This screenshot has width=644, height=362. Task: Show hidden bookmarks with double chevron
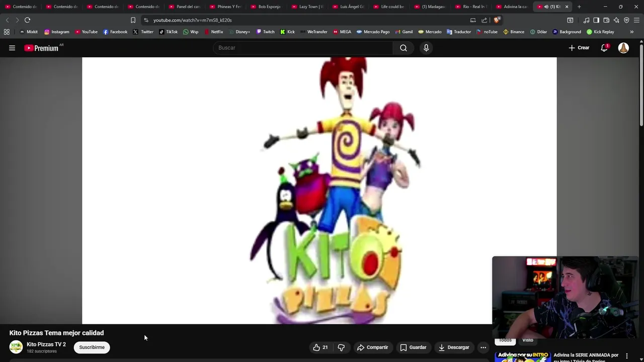[632, 32]
